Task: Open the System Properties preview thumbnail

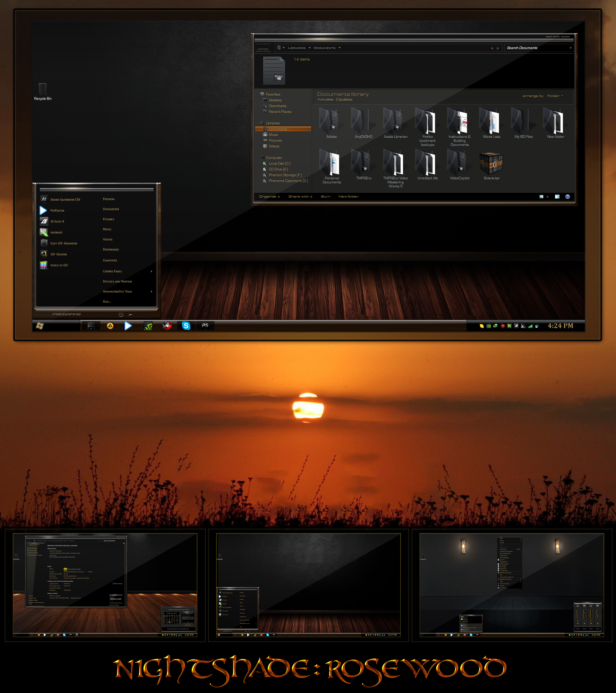Action: coord(105,585)
